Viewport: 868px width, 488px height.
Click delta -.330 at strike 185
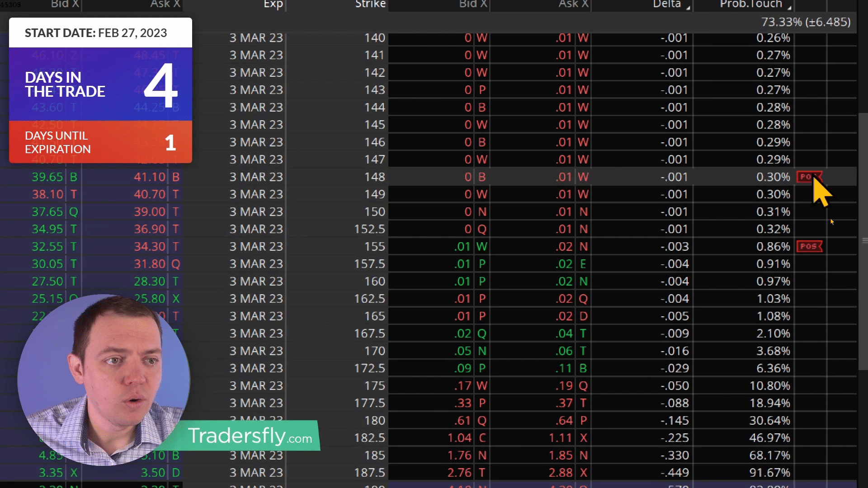click(x=675, y=455)
